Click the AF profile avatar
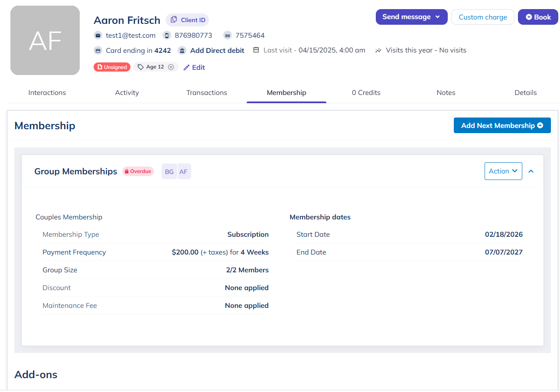 click(x=45, y=40)
